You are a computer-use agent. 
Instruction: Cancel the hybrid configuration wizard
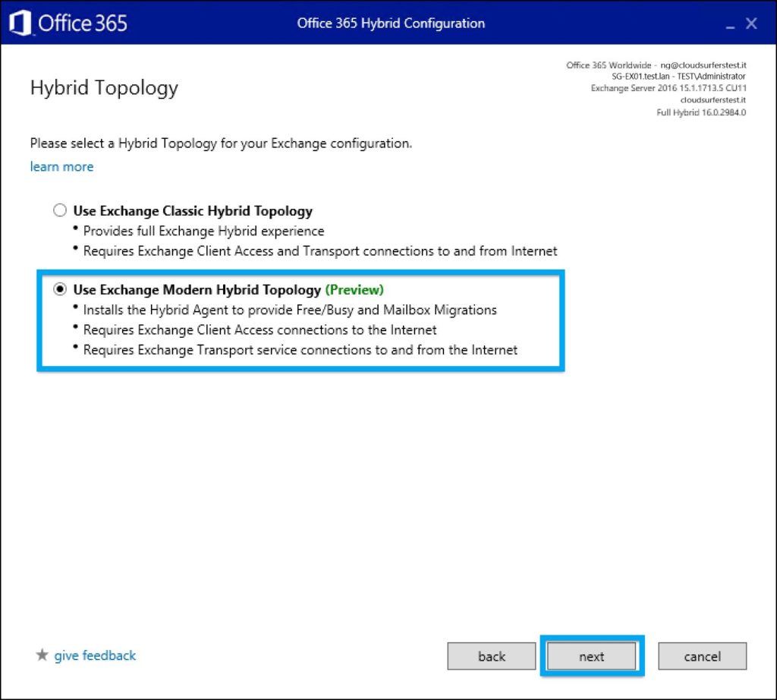tap(702, 657)
